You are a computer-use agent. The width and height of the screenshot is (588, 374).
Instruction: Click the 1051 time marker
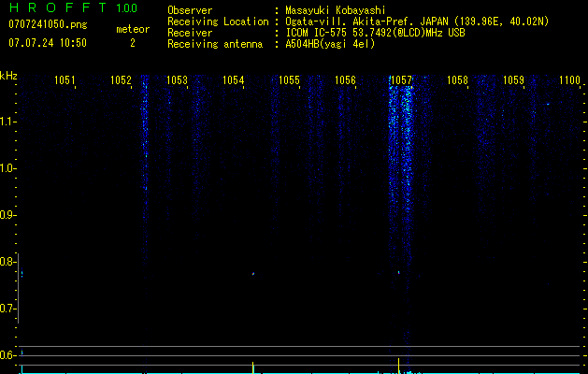point(65,80)
